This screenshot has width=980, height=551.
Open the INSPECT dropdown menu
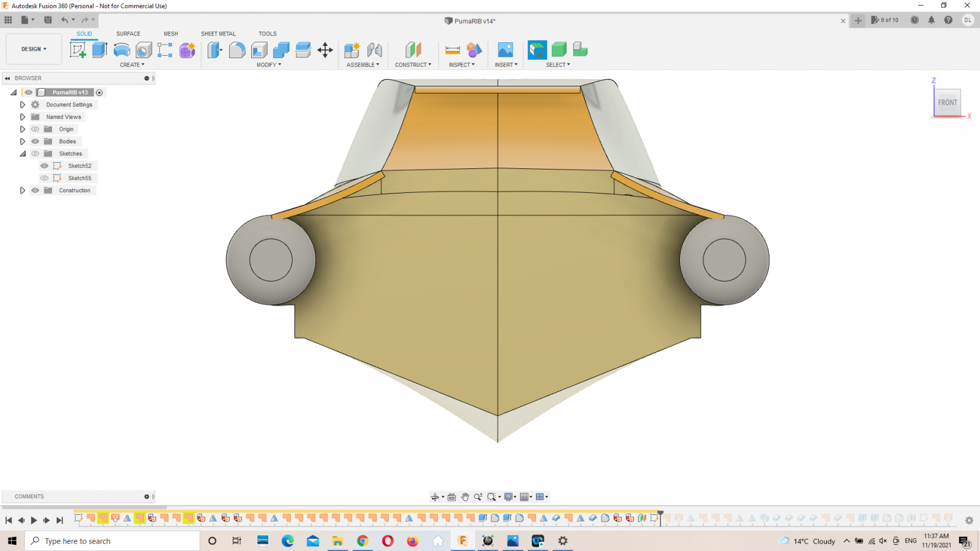[462, 65]
